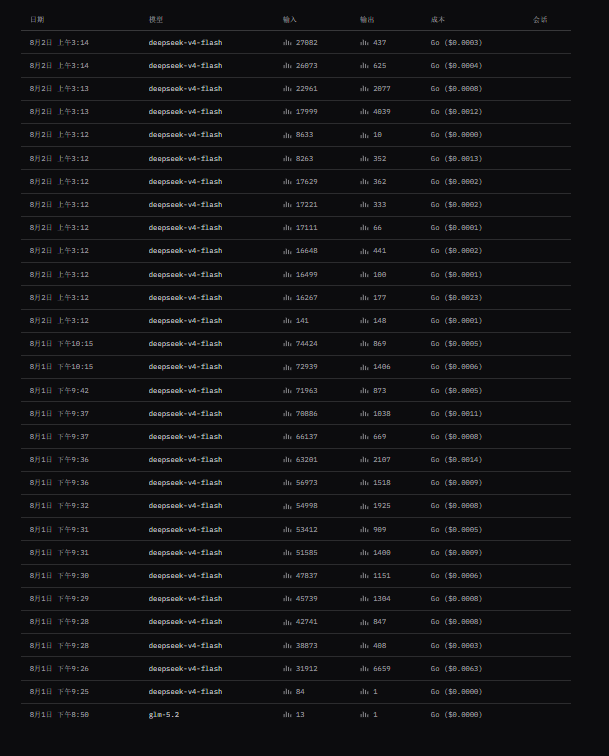Click the Go ($0.0023) cost cell
Screen dimensions: 609x756
[x=457, y=298]
